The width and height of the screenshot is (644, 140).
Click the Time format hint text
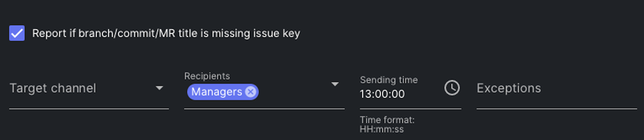(x=387, y=120)
